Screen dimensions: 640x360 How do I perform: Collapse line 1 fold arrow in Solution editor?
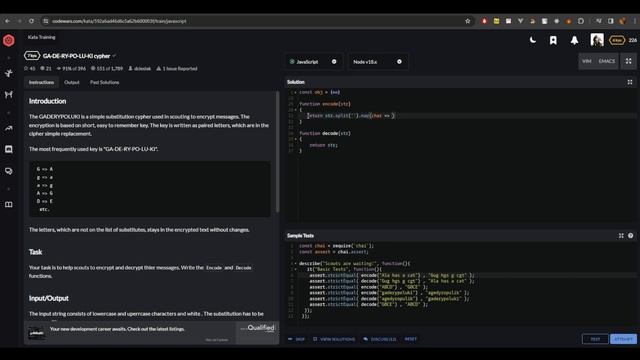click(x=296, y=93)
